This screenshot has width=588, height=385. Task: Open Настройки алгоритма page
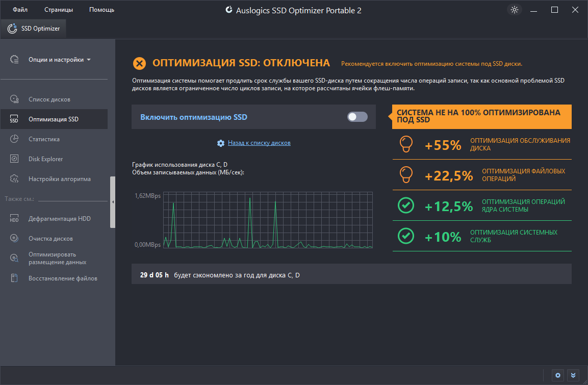coord(54,179)
